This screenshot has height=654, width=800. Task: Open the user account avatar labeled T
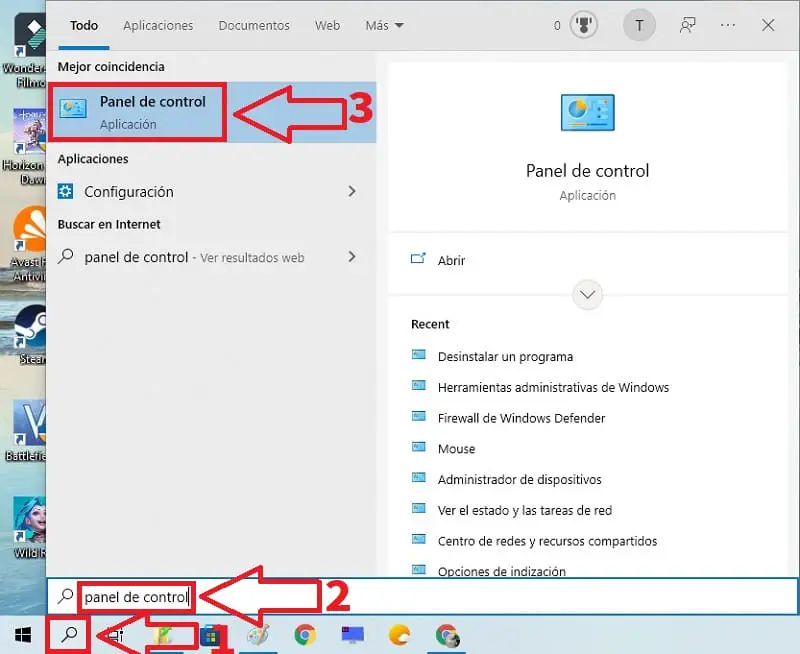pos(639,25)
